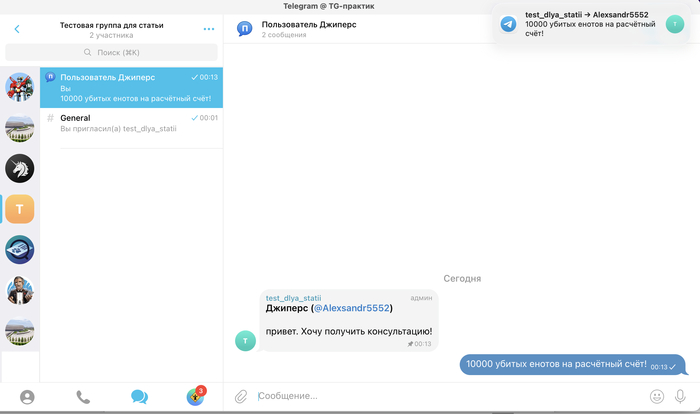The width and height of the screenshot is (700, 414).
Task: Click the notification banner from test_dlya_statii
Action: tap(592, 24)
